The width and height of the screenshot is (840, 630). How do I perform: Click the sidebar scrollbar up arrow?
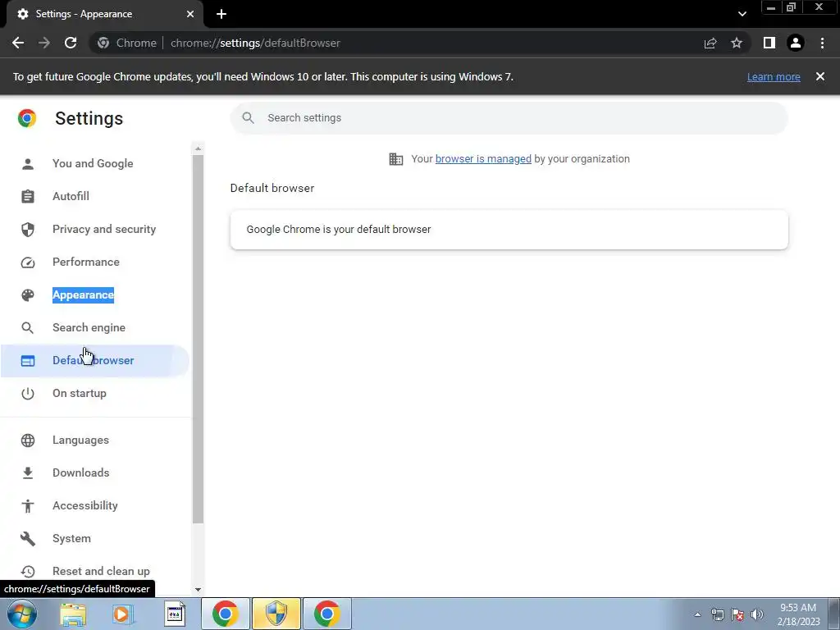pyautogui.click(x=199, y=148)
